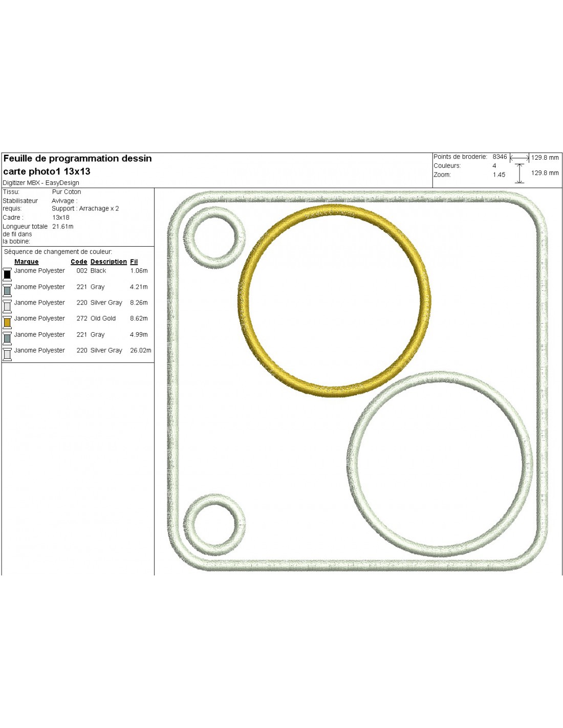The width and height of the screenshot is (563, 728).
Task: Select the large silver circle at lower right
Action: pyautogui.click(x=353, y=464)
